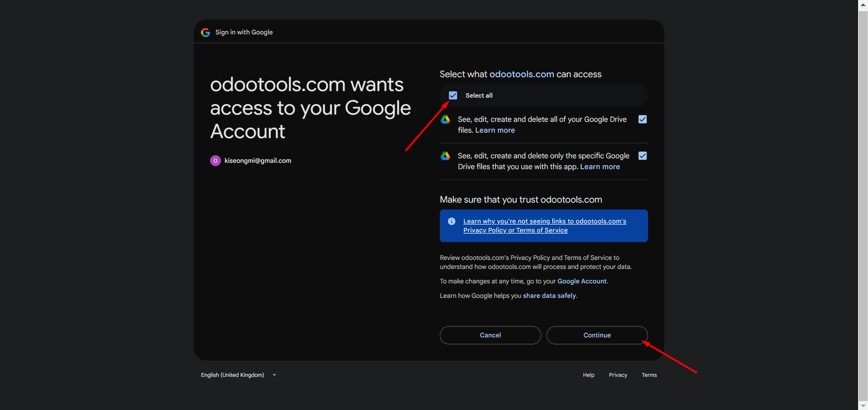
Task: Open the Help footer link
Action: point(589,375)
